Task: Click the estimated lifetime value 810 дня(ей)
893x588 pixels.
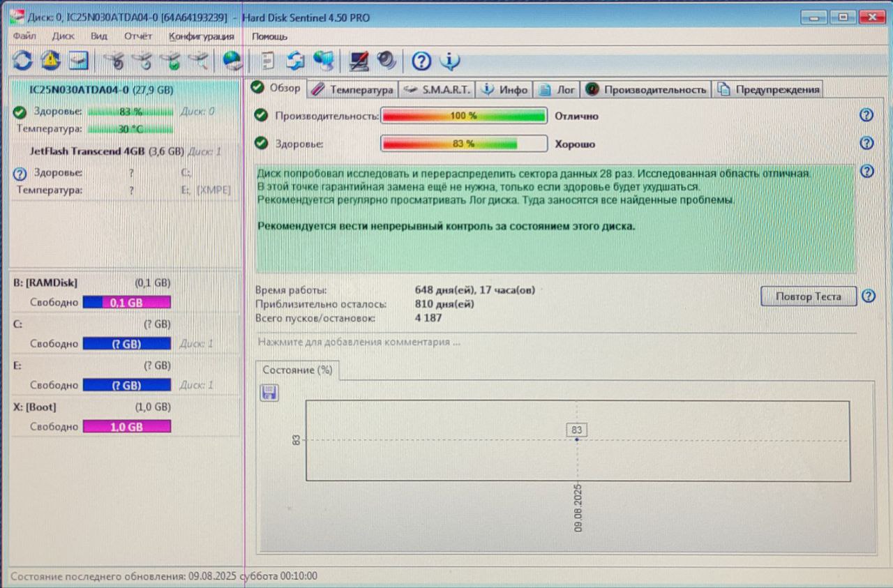Action: coord(444,304)
